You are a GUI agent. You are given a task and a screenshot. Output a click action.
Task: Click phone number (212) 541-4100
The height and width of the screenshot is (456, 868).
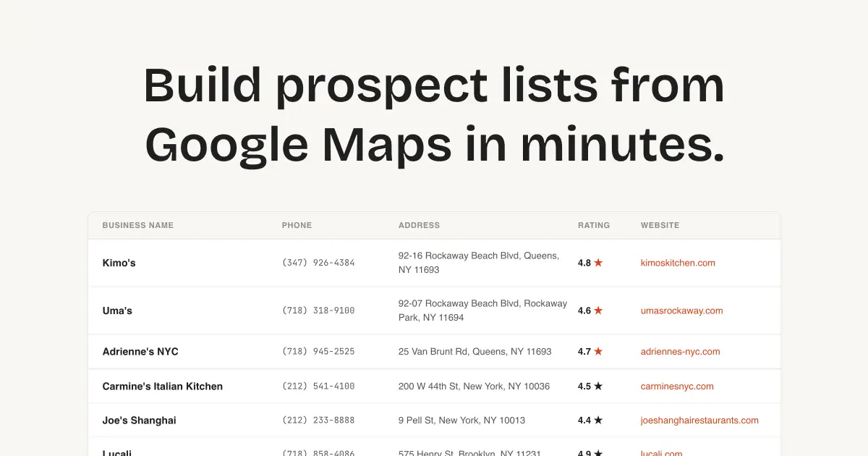pos(318,386)
